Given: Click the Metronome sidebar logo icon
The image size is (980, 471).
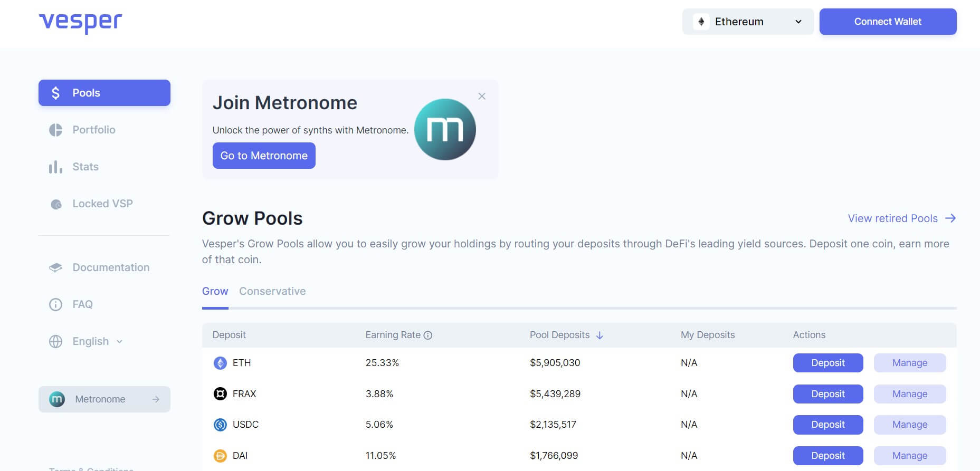Looking at the screenshot, I should 57,399.
